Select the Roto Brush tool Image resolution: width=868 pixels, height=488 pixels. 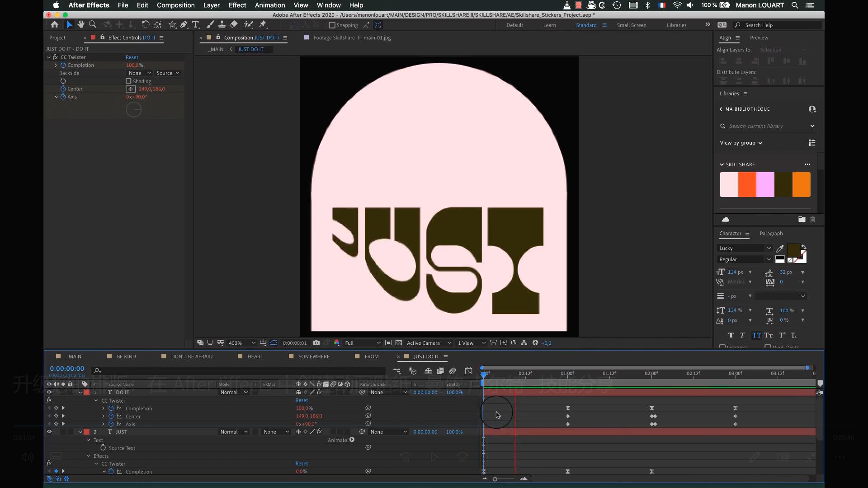click(x=248, y=24)
